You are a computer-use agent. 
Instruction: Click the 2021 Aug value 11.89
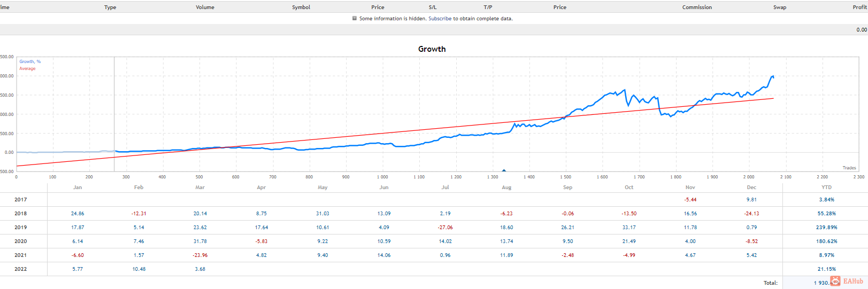[x=506, y=255]
